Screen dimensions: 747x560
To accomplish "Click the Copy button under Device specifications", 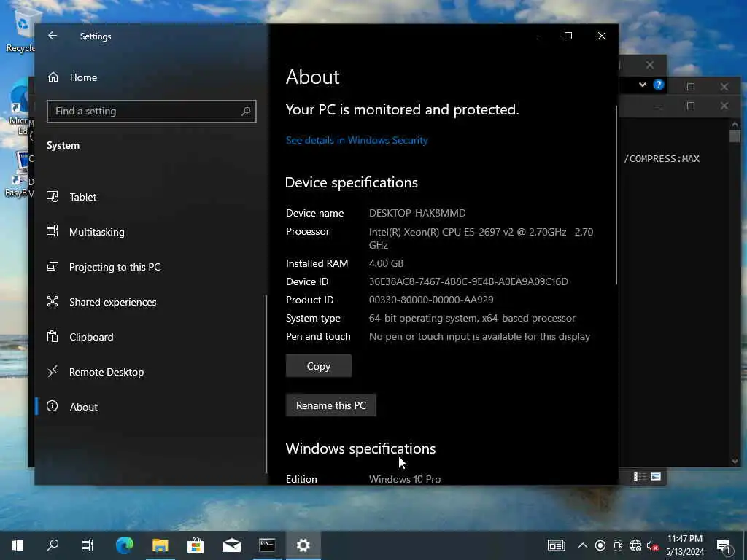I will coord(318,366).
